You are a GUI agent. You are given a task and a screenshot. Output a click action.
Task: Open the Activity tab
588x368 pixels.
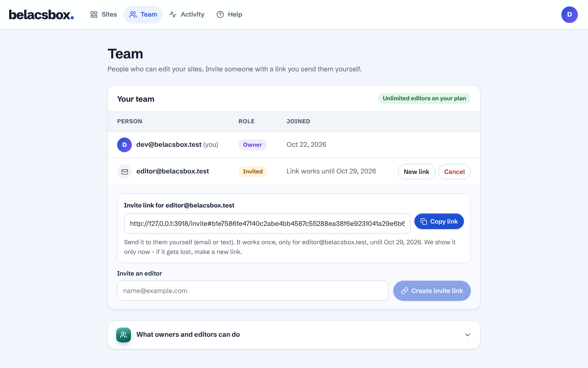coord(187,15)
